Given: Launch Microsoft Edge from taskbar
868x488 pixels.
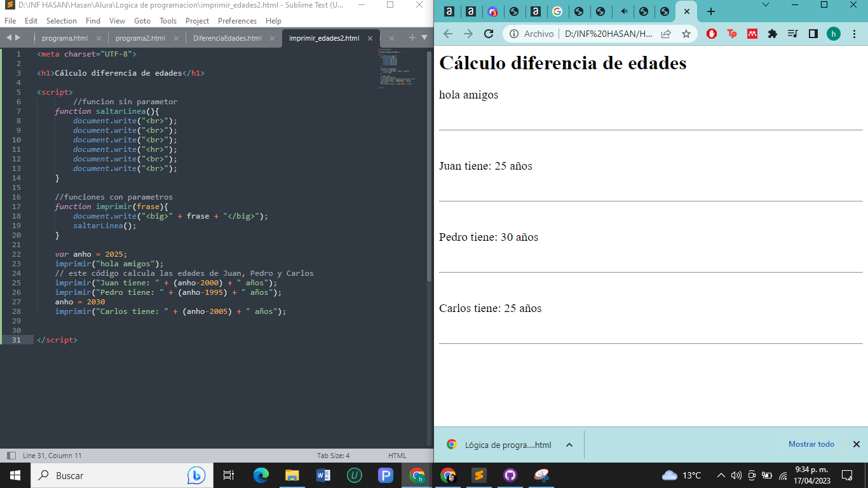Looking at the screenshot, I should [x=261, y=475].
